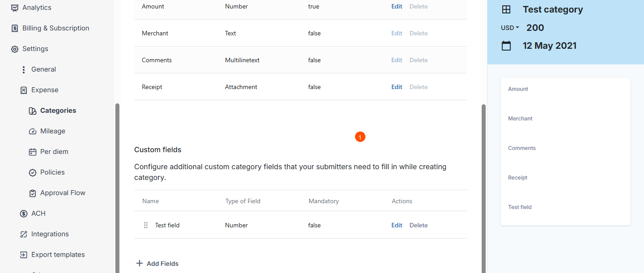Click the Custom fields heading
644x273 pixels.
158,149
